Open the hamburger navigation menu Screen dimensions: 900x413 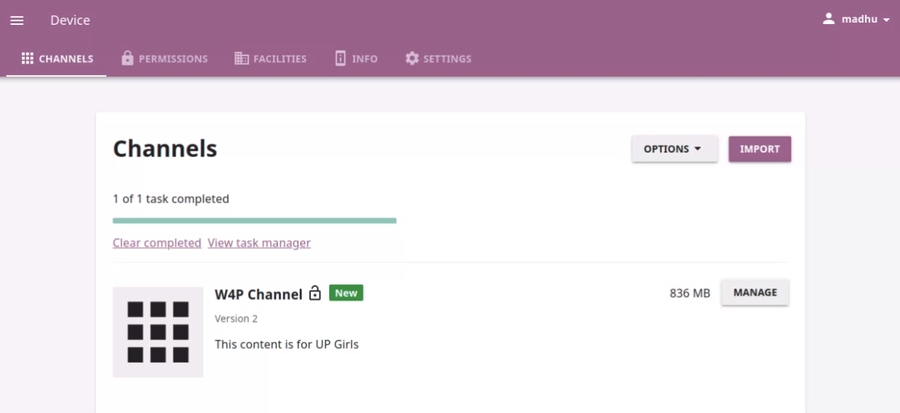17,20
